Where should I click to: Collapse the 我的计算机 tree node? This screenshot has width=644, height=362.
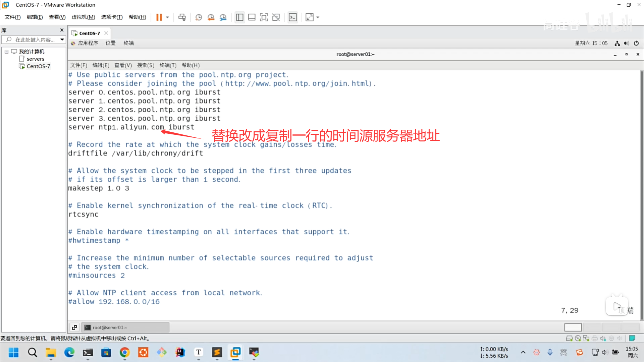(x=6, y=52)
